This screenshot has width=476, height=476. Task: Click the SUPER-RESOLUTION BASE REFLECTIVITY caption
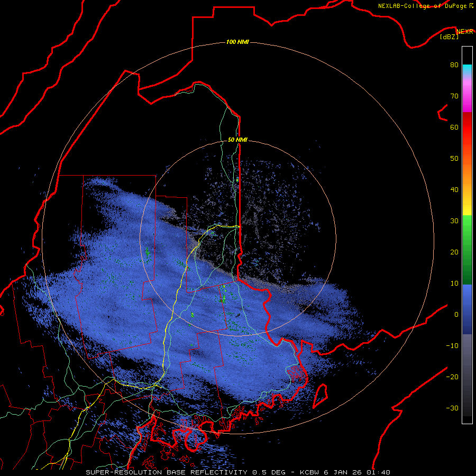click(x=167, y=472)
